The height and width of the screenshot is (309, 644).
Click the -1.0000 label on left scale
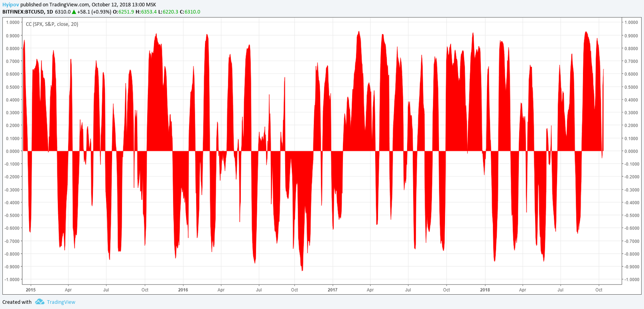pyautogui.click(x=12, y=280)
